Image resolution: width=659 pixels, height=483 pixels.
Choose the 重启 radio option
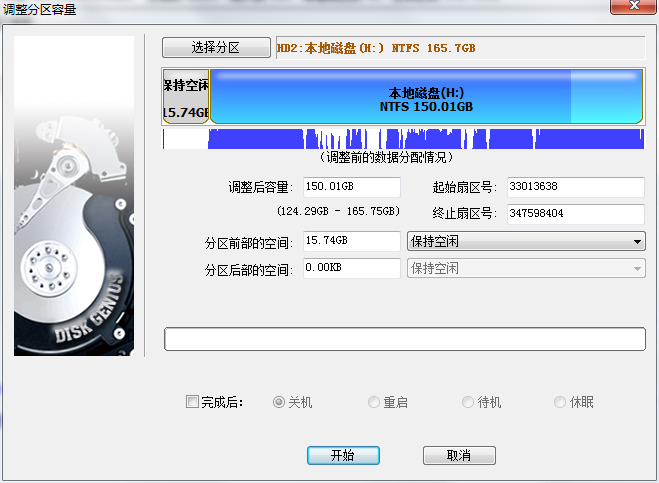[x=374, y=402]
